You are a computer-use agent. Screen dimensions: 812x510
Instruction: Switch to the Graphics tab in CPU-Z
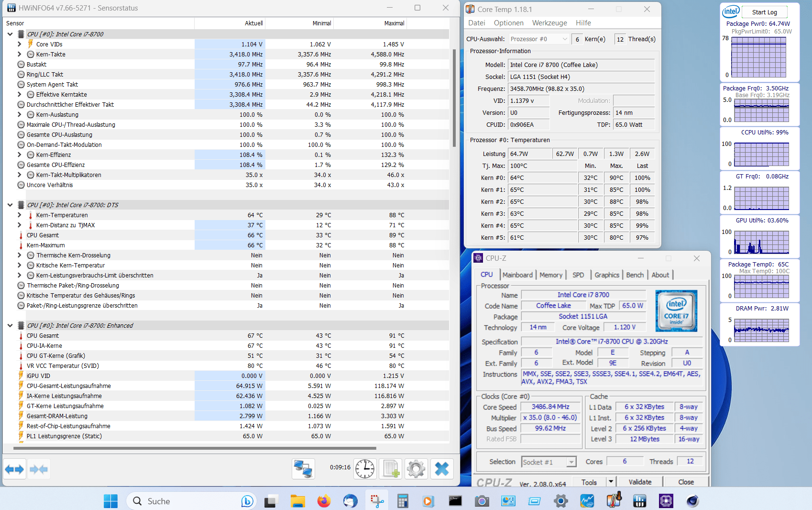(x=607, y=275)
